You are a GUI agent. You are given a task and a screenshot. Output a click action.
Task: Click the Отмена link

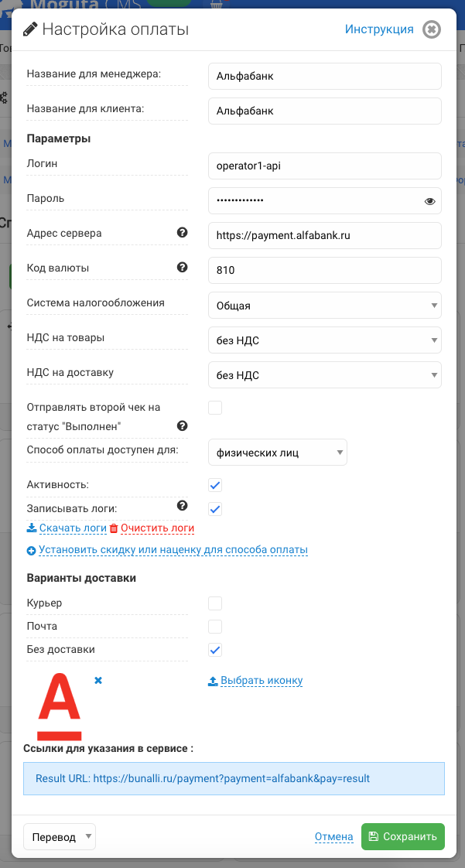point(333,836)
